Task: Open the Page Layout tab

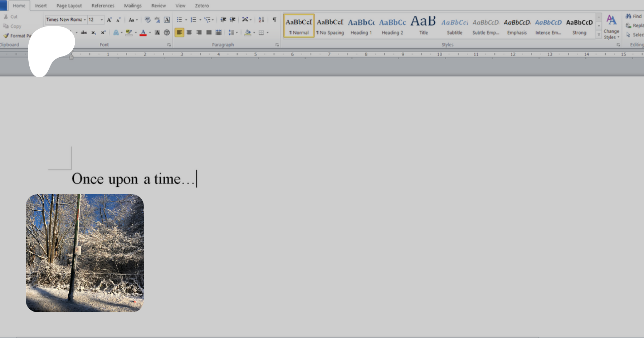Action: point(69,6)
